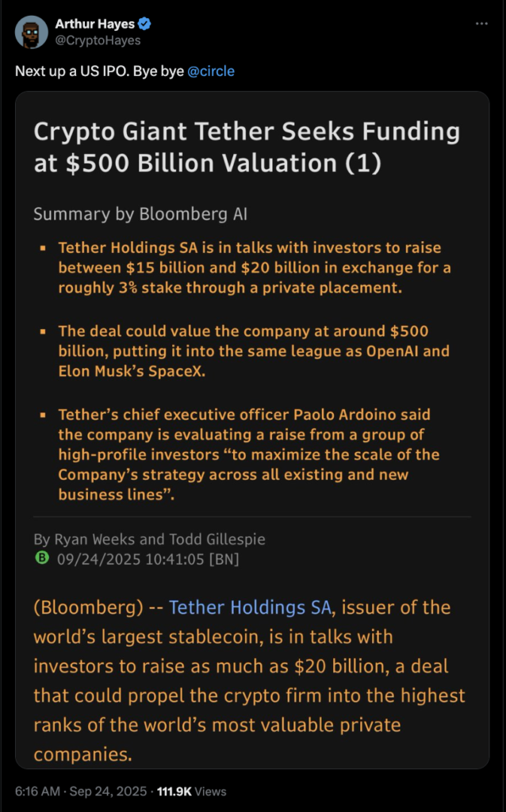Viewport: 506px width, 812px height.
Task: Select the Summary by Bloomberg AI label
Action: pos(140,214)
